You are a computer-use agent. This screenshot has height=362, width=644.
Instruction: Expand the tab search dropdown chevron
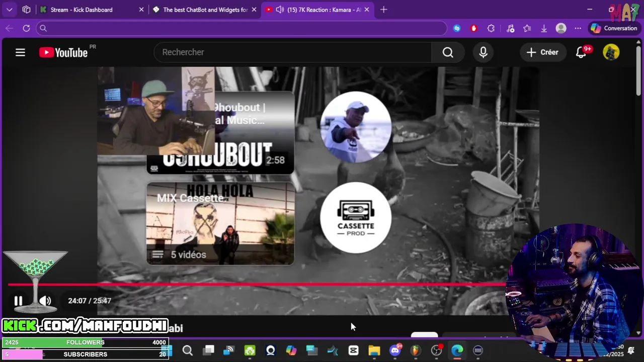click(9, 10)
